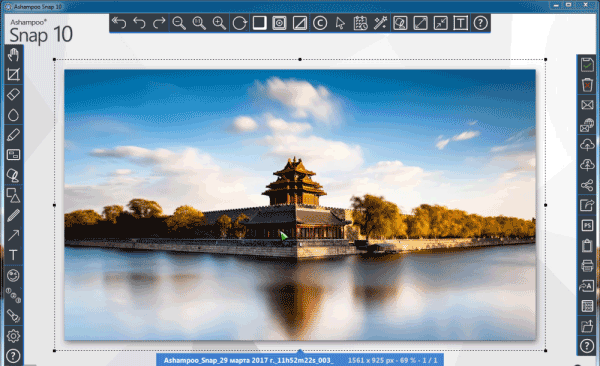This screenshot has width=600, height=366.
Task: Save the capture with checkmark disk icon
Action: [x=587, y=65]
